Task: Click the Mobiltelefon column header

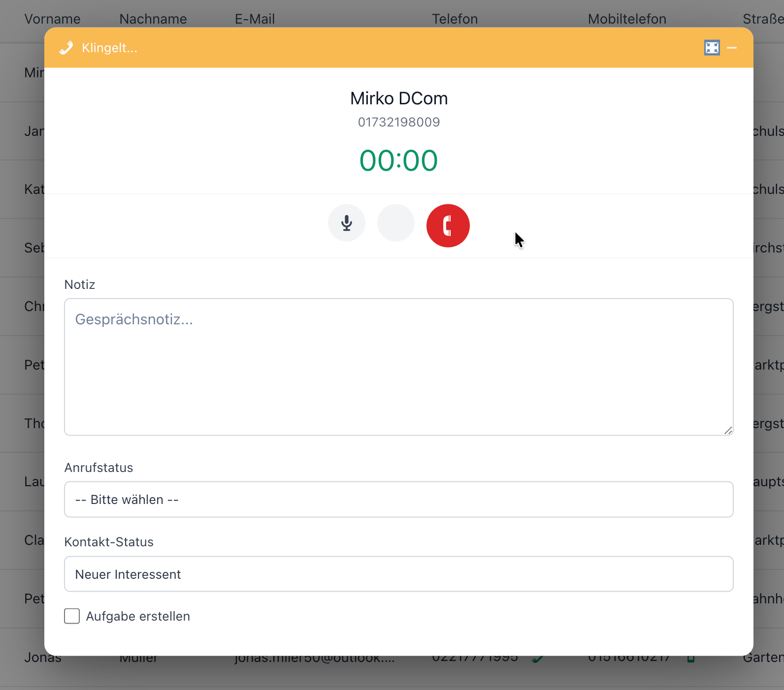Action: pos(627,19)
